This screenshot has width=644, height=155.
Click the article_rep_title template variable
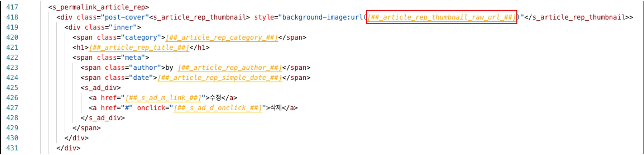pos(139,47)
